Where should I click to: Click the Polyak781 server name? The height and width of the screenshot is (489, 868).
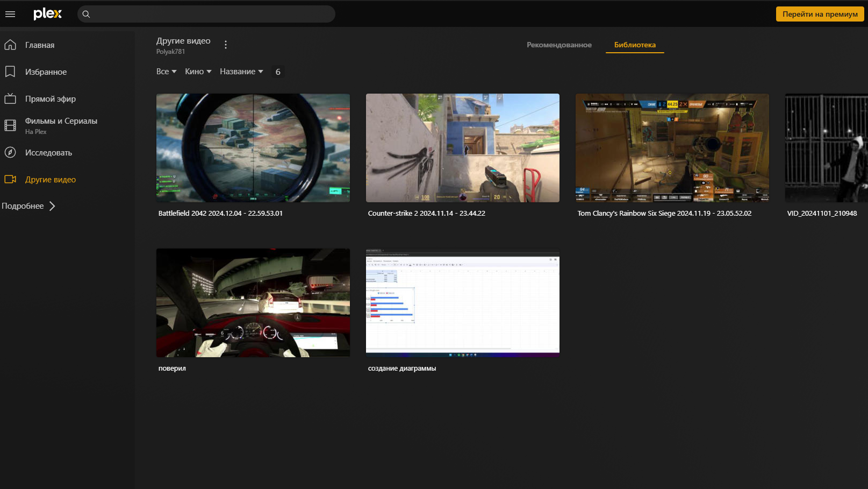pyautogui.click(x=170, y=52)
